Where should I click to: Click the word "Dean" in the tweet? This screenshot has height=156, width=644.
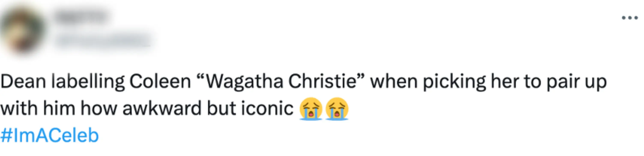[x=23, y=82]
